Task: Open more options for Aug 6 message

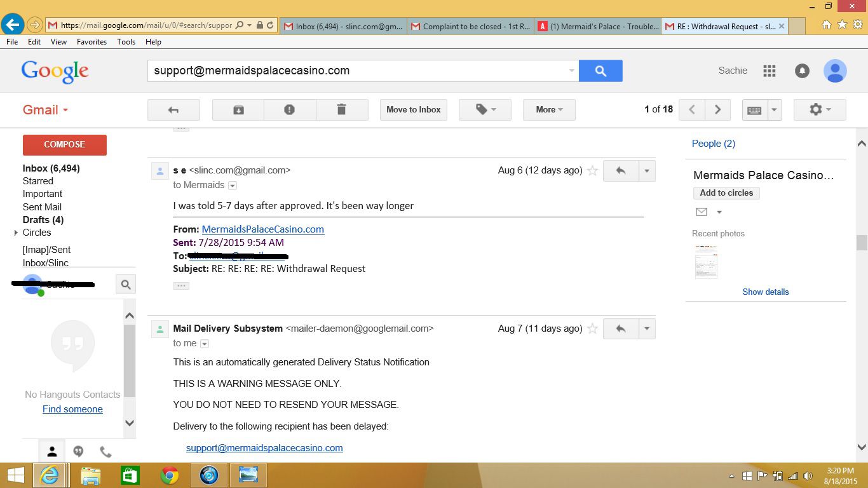Action: coord(647,170)
